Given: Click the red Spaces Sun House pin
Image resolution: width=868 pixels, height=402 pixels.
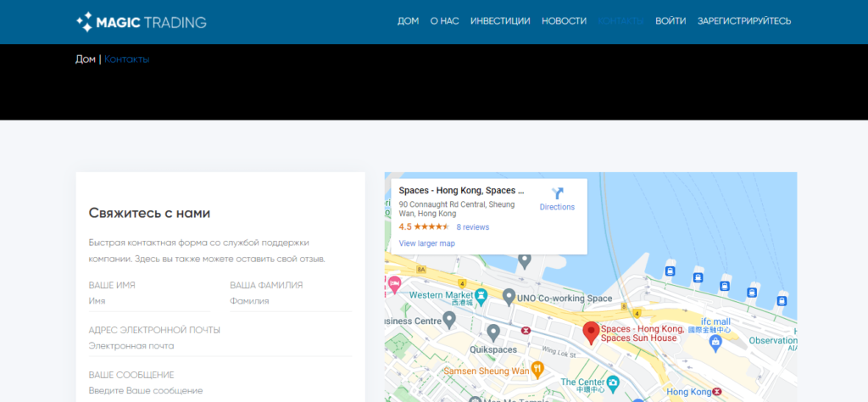Looking at the screenshot, I should (592, 332).
